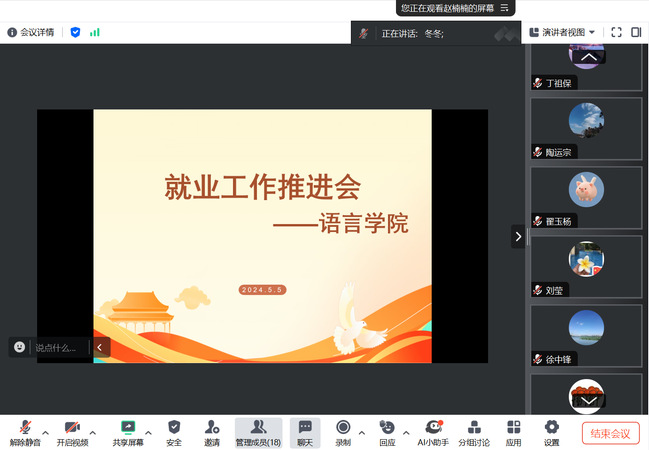Click the red 结束会议 button
This screenshot has height=450, width=649.
[x=610, y=433]
